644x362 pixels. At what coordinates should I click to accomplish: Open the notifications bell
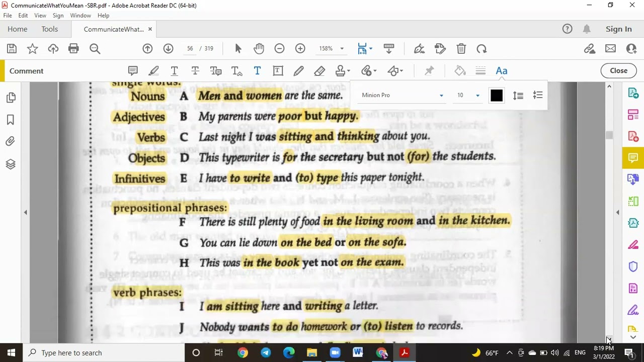click(x=587, y=29)
